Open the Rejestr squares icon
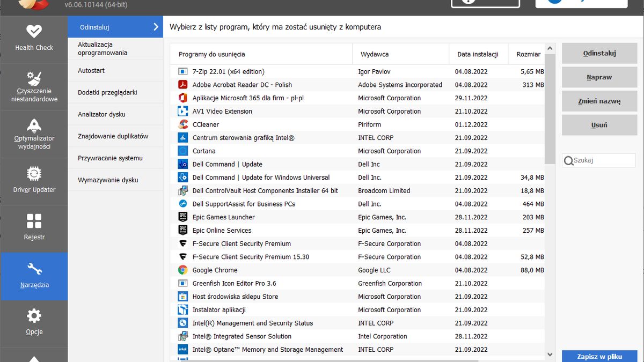This screenshot has width=644, height=362. 34,220
